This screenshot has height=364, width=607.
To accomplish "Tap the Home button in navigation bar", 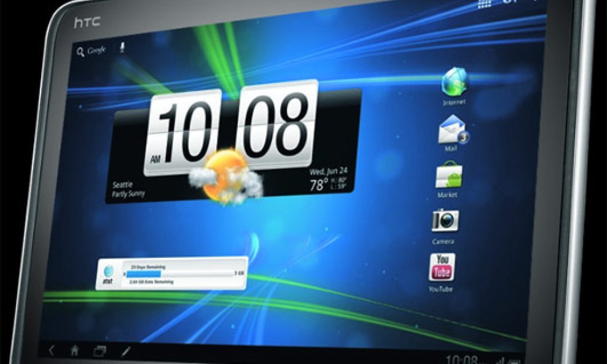I will [75, 350].
